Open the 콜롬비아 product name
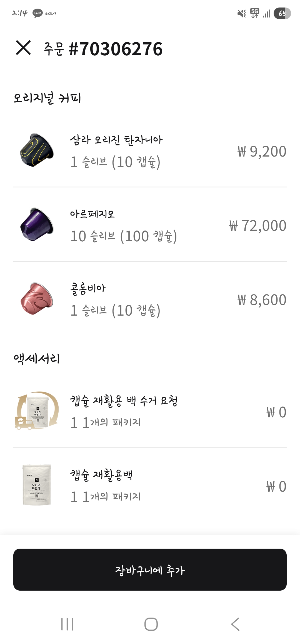The image size is (300, 644). click(x=88, y=288)
